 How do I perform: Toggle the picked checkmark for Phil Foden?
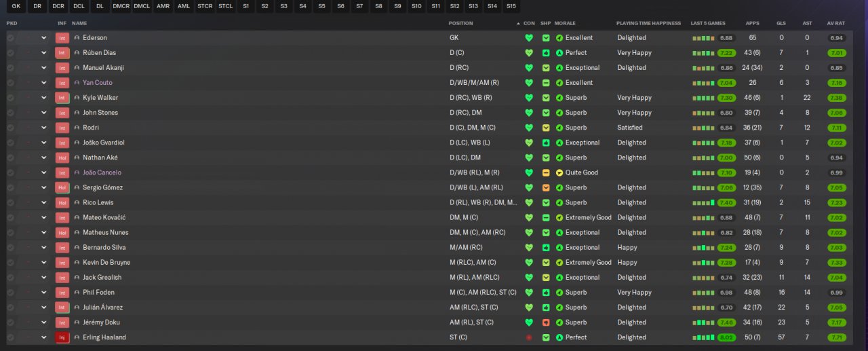pyautogui.click(x=10, y=293)
